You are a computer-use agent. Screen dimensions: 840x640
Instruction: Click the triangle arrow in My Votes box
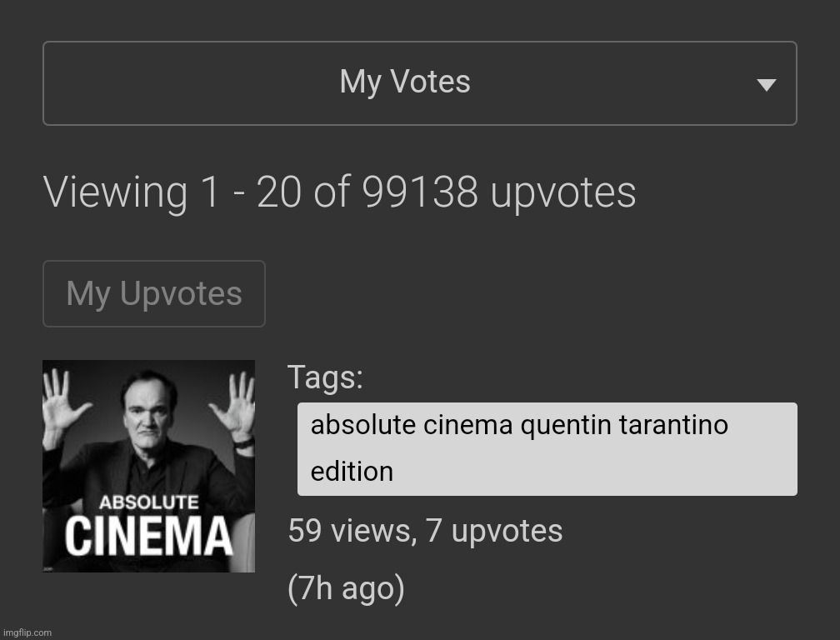767,85
